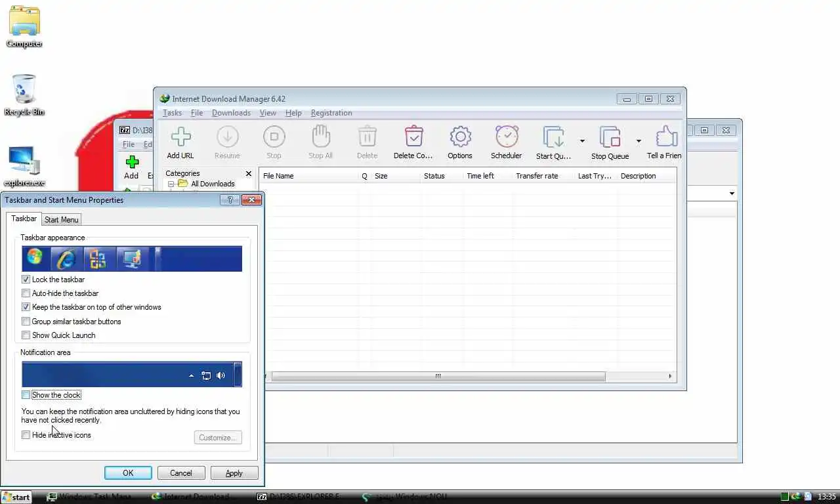Click right arrow of IDM horizontal scrollbar
840x504 pixels.
point(670,376)
